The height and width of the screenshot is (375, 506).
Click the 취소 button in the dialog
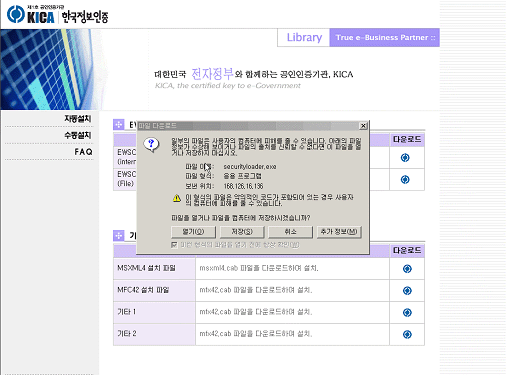290,232
